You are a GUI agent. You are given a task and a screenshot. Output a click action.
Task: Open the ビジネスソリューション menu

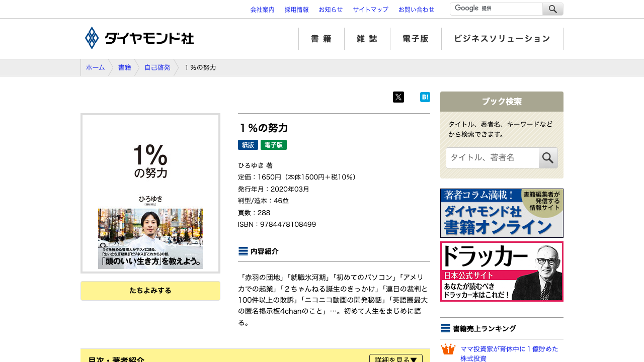(502, 39)
